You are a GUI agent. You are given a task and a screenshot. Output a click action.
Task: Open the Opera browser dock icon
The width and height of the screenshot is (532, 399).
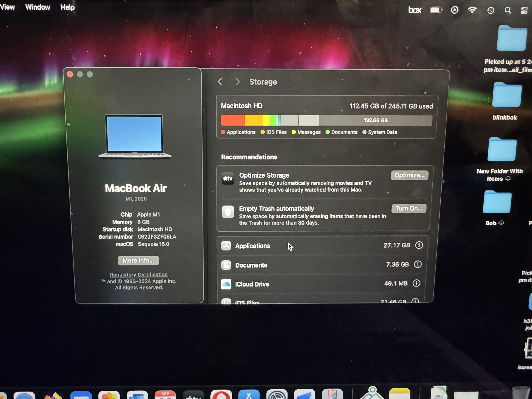(221, 394)
